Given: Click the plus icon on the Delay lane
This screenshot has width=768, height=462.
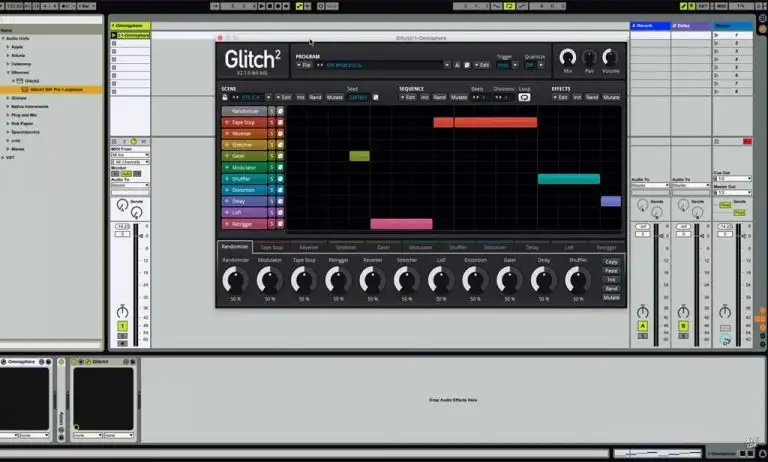Looking at the screenshot, I should click(x=227, y=201).
